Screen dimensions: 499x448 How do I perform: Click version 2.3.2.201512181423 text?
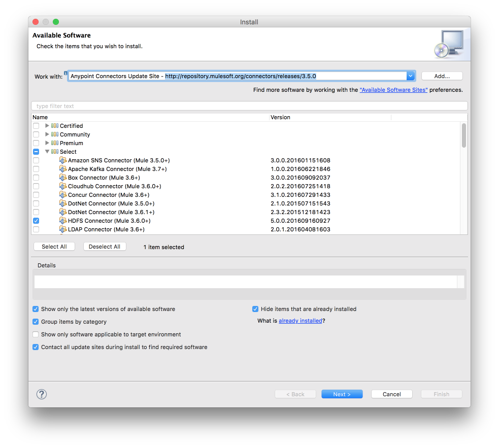pyautogui.click(x=301, y=212)
